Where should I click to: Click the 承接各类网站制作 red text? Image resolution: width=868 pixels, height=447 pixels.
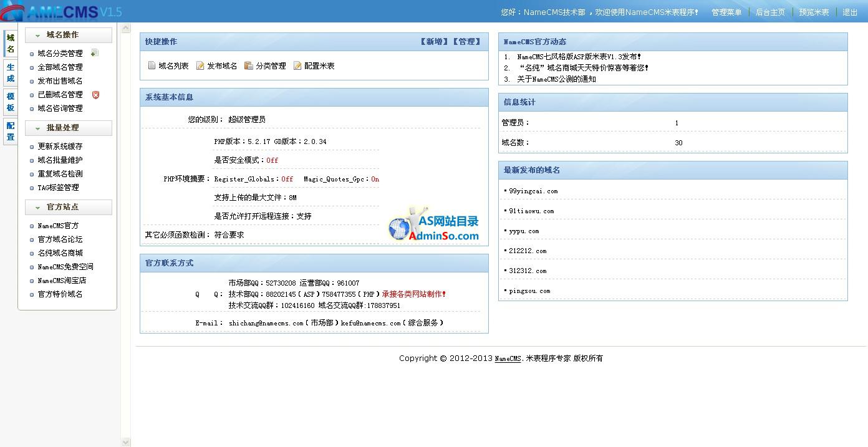[414, 294]
